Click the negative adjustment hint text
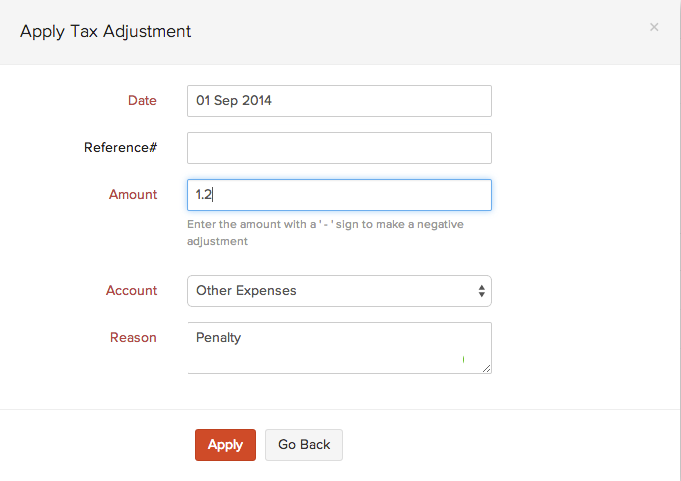681x481 pixels. click(325, 233)
